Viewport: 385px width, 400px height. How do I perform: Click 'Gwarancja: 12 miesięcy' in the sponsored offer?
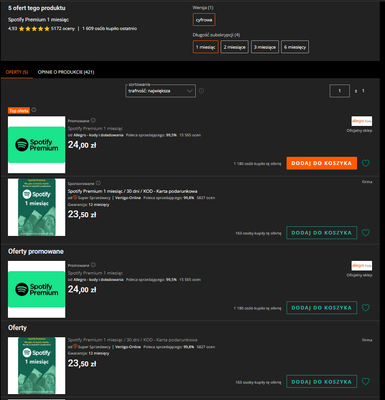[88, 205]
